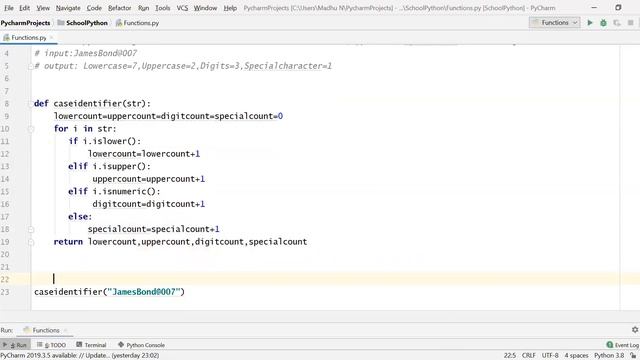This screenshot has width=640, height=360.
Task: Open the Python Console tool window
Action: click(x=141, y=345)
